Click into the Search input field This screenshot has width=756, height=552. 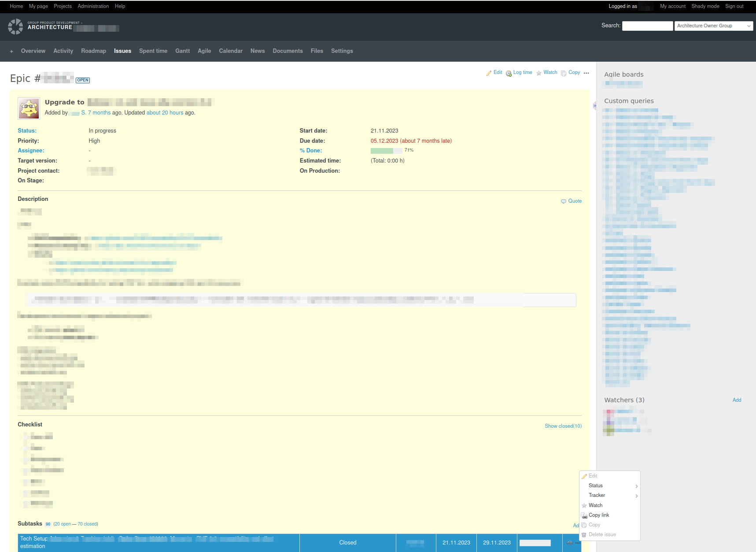647,26
